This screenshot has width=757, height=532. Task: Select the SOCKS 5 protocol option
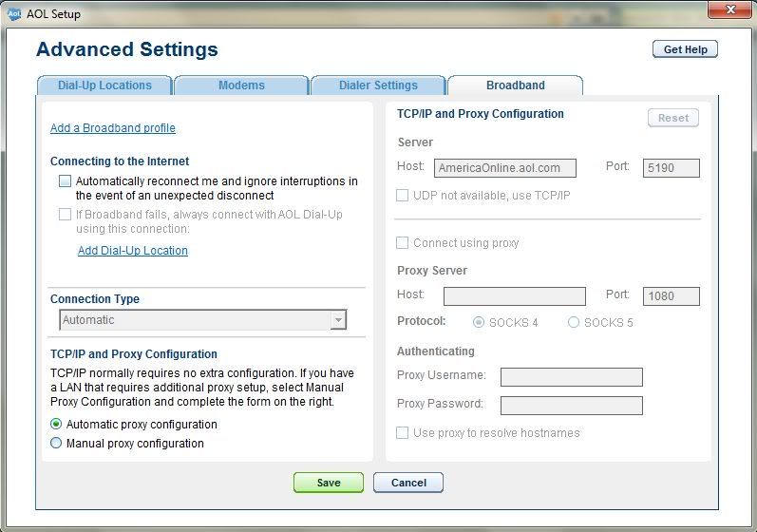574,322
